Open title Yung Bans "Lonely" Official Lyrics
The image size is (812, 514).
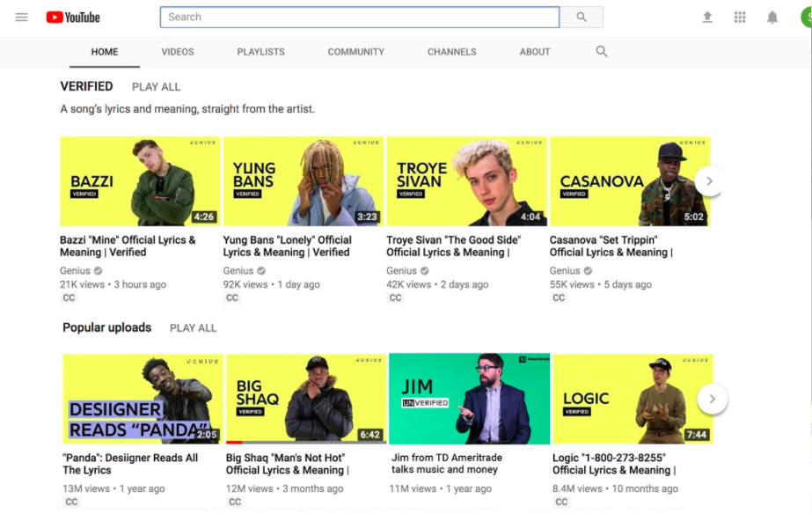pyautogui.click(x=288, y=246)
